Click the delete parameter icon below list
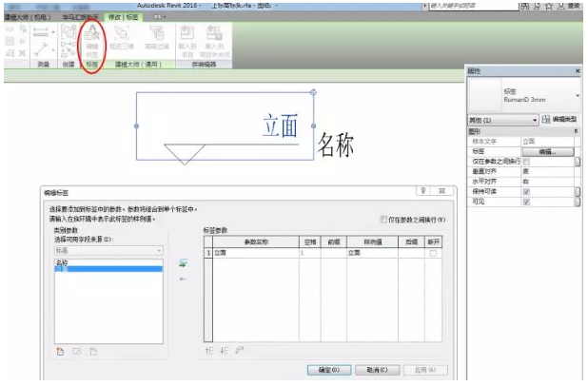Image resolution: width=588 pixels, height=386 pixels. (x=93, y=351)
